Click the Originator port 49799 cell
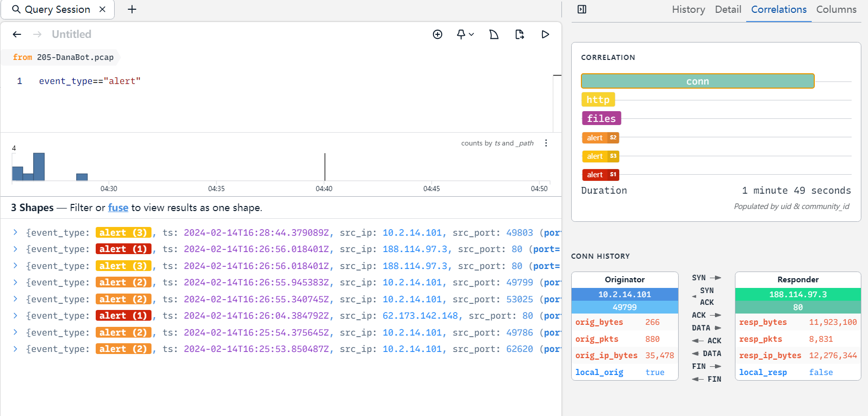The image size is (868, 416). click(x=624, y=307)
